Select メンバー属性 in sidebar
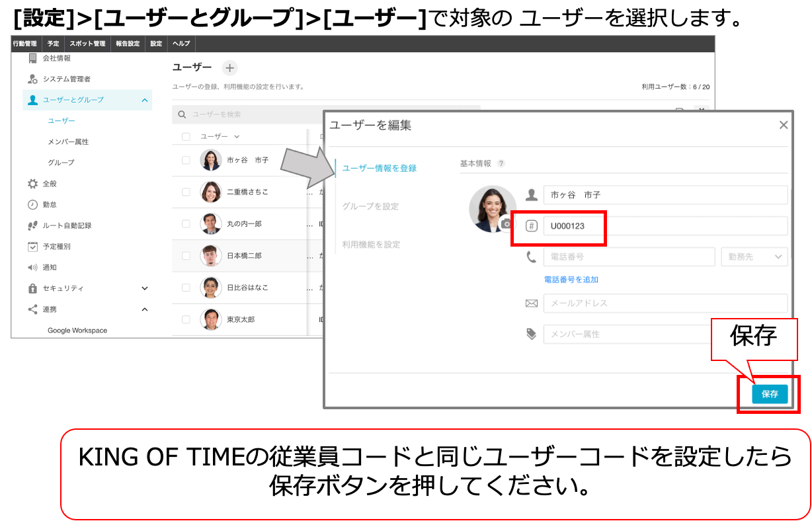 click(x=68, y=141)
